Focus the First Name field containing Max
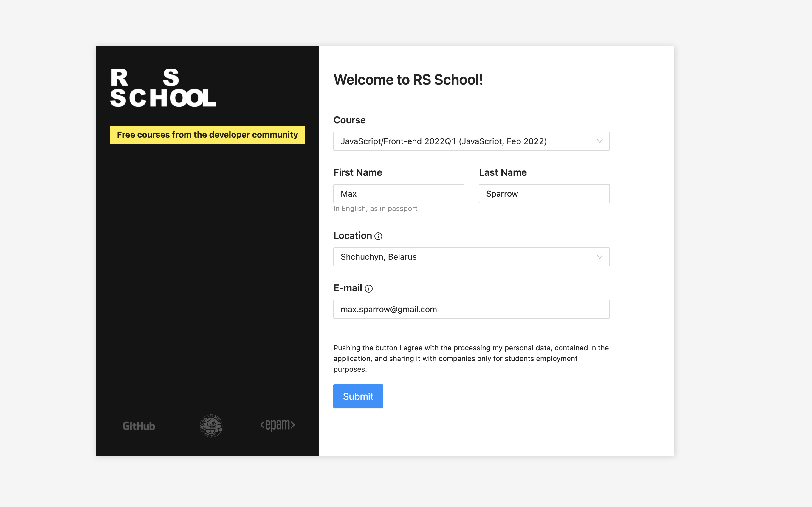Image resolution: width=812 pixels, height=507 pixels. 398,194
